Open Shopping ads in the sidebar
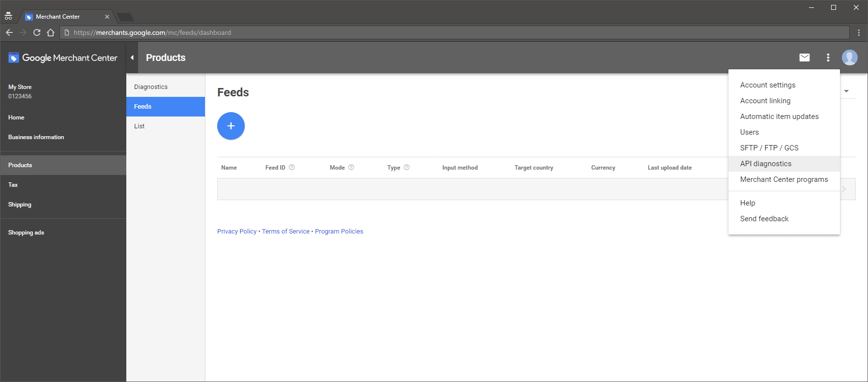The width and height of the screenshot is (868, 382). 63,233
